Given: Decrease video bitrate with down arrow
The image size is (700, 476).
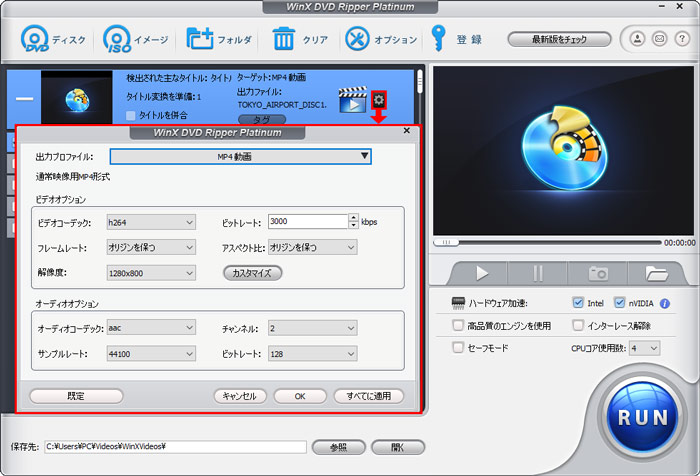Looking at the screenshot, I should 353,225.
